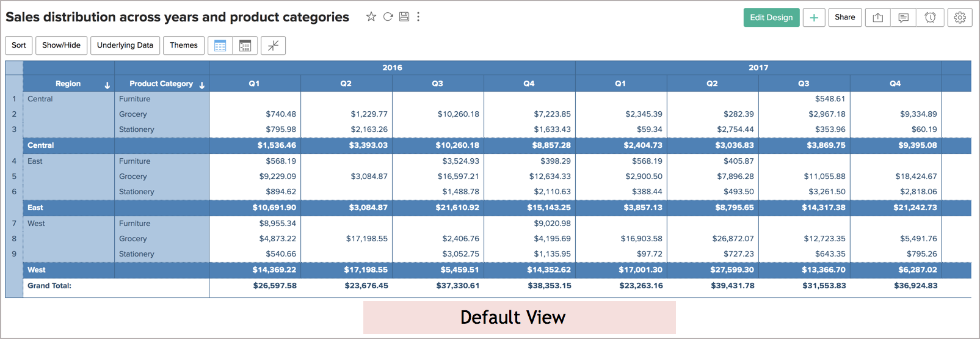980x339 pixels.
Task: Open the export icon next to Share
Action: click(x=878, y=18)
